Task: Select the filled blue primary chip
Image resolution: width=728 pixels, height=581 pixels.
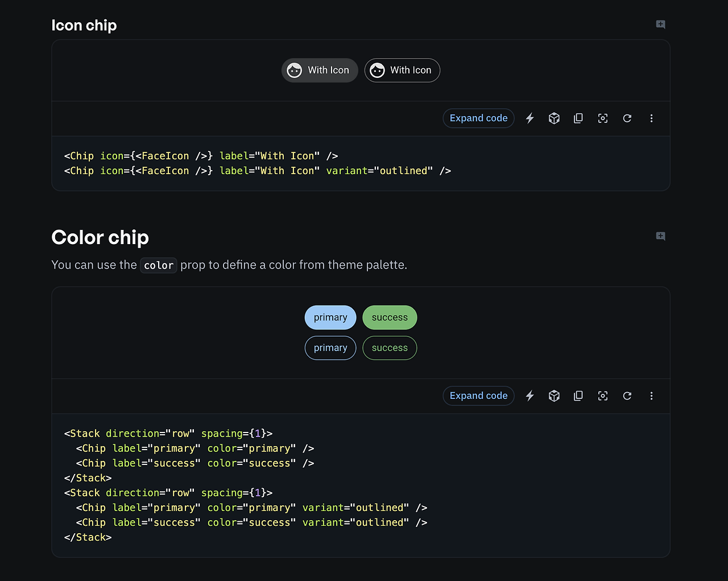Action: coord(330,318)
